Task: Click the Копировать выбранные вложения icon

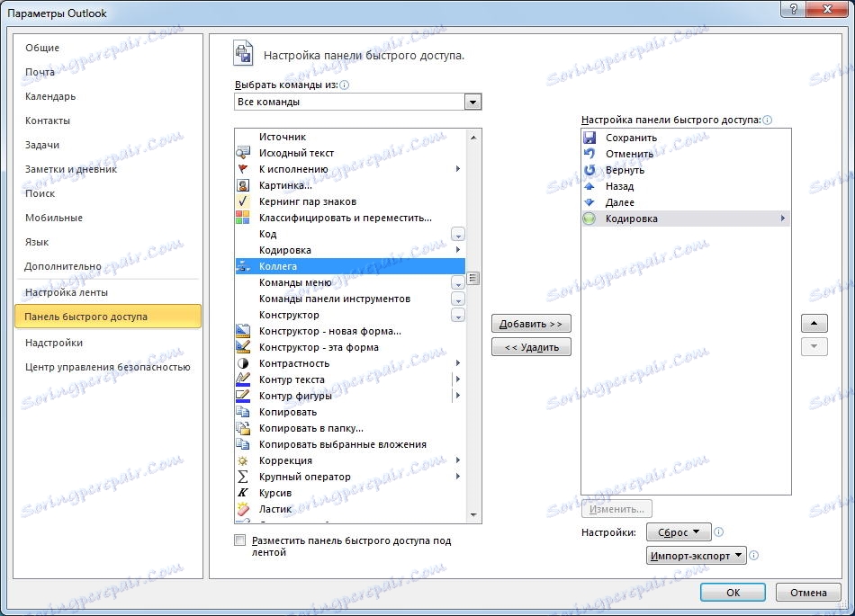Action: (243, 444)
